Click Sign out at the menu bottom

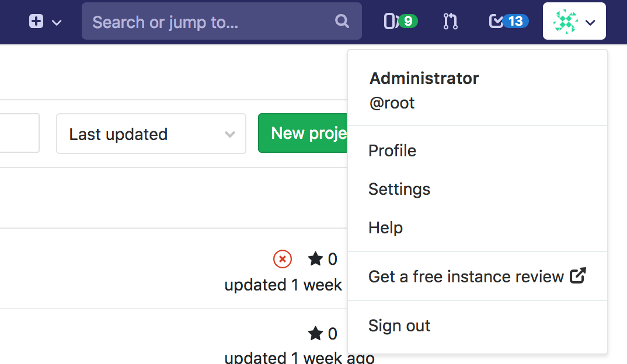399,326
